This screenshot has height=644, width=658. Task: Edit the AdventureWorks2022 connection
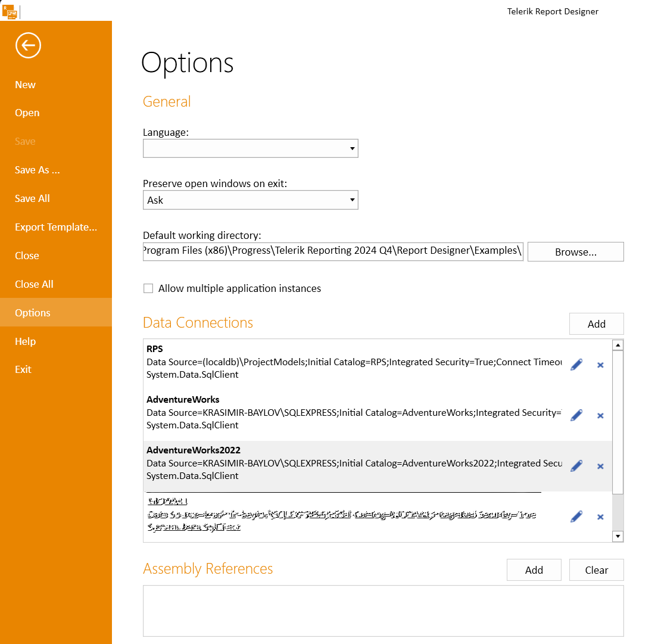click(x=576, y=466)
